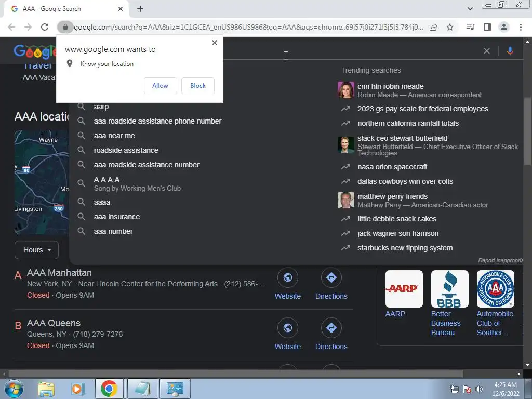Toggle Chrome side panel
Screen dimensions: 532x399
coord(487,27)
